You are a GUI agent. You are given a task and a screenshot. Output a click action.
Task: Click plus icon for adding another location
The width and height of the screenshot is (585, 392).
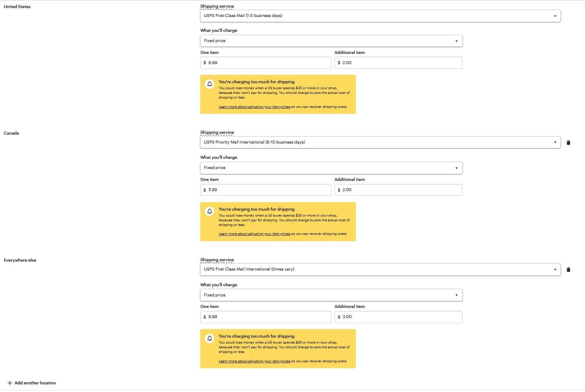[x=9, y=383]
